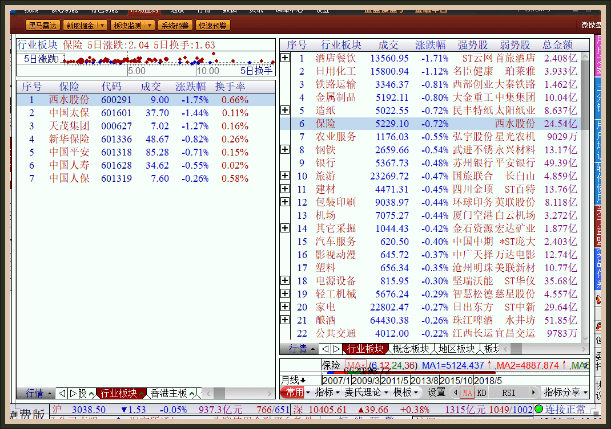Switch to the 香港主板 tab

(169, 394)
